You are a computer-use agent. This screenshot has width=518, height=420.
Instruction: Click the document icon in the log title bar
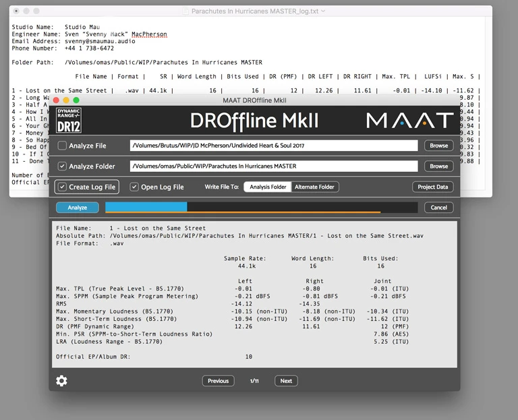pyautogui.click(x=186, y=11)
